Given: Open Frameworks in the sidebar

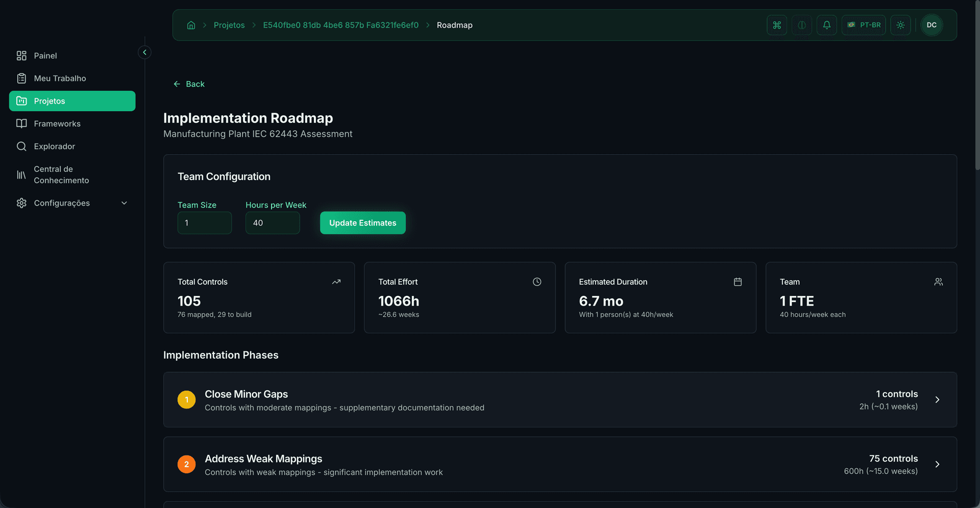Looking at the screenshot, I should tap(57, 124).
